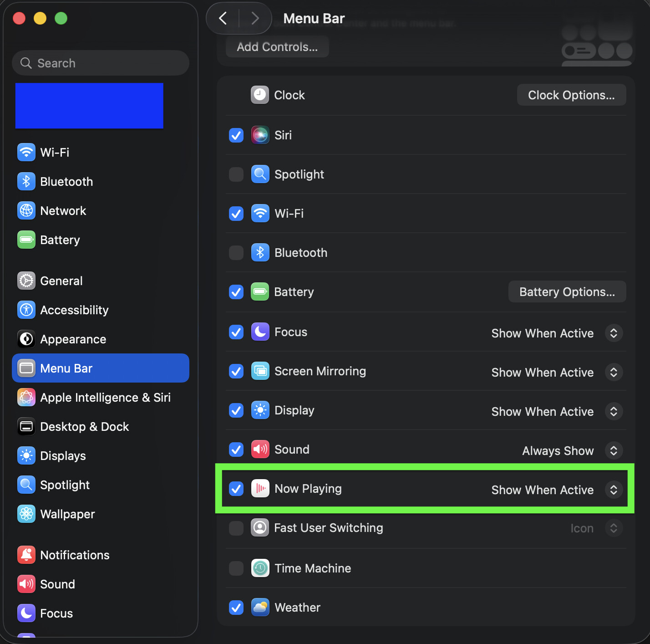Open Battery Options…

tap(567, 291)
